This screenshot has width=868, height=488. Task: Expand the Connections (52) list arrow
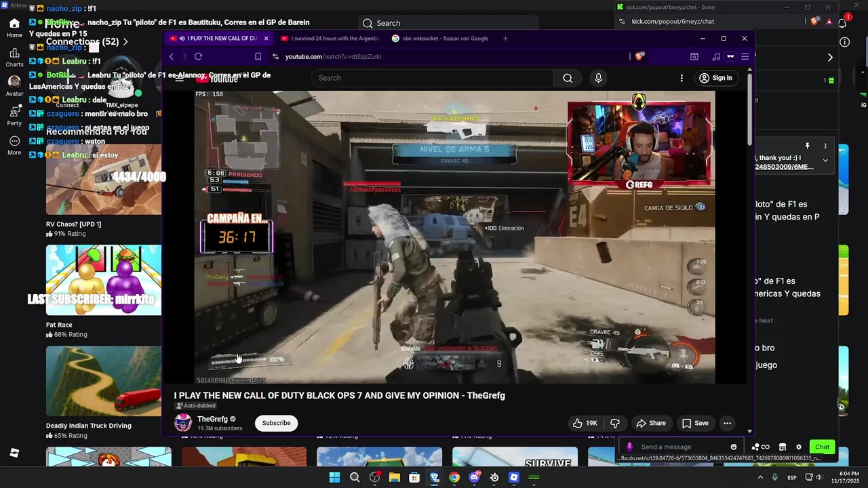(125, 42)
